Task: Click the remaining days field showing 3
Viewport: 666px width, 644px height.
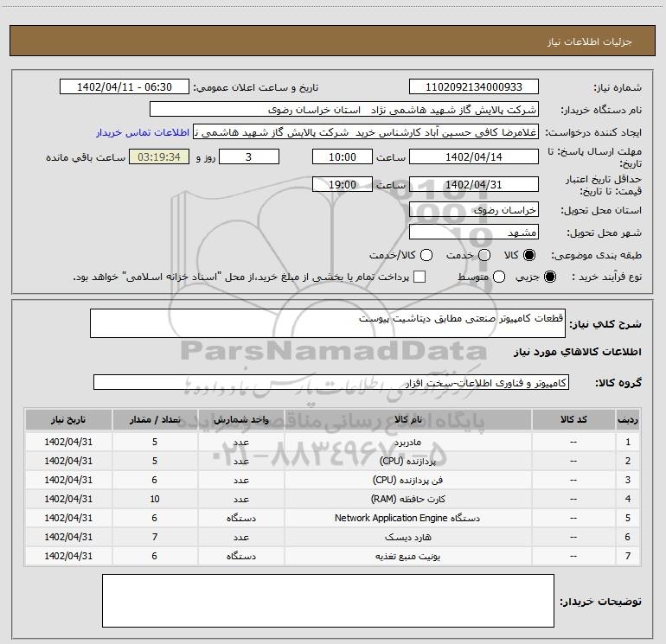Action: coord(249,156)
